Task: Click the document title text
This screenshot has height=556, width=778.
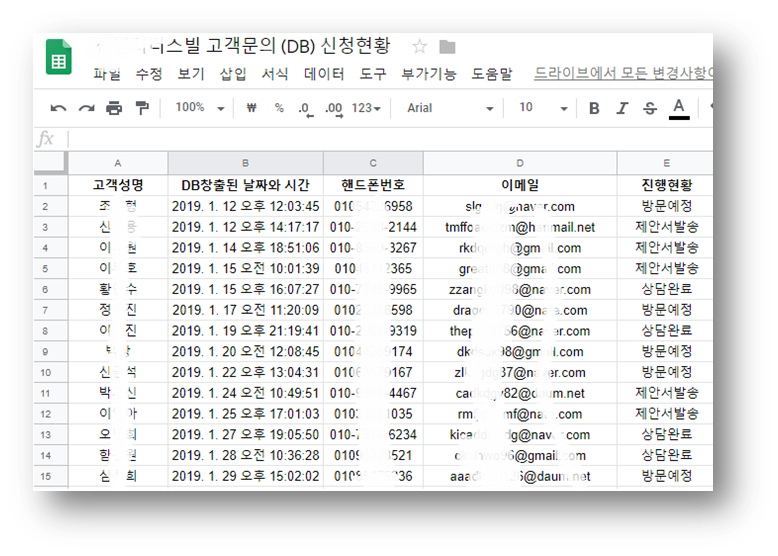Action: click(242, 46)
